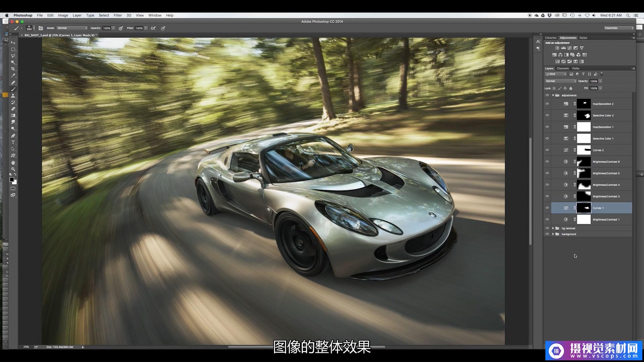Viewport: 644px width, 362px height.
Task: Select the Hand tool
Action: [x=13, y=162]
